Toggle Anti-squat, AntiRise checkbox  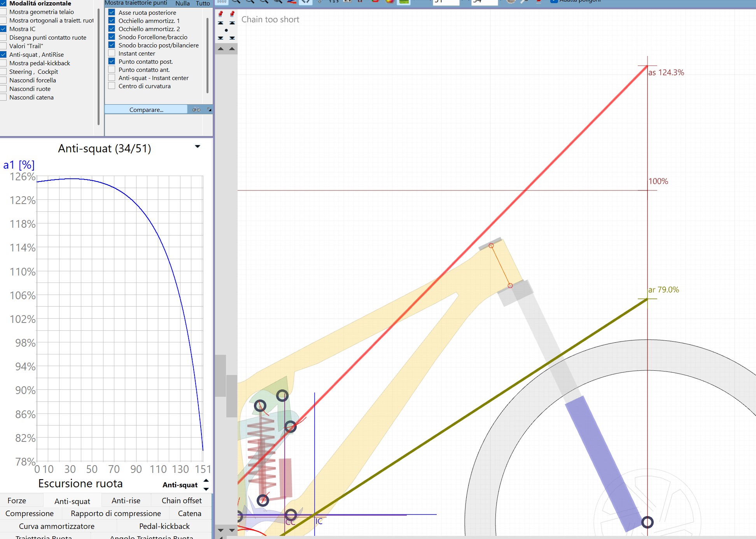pos(3,54)
